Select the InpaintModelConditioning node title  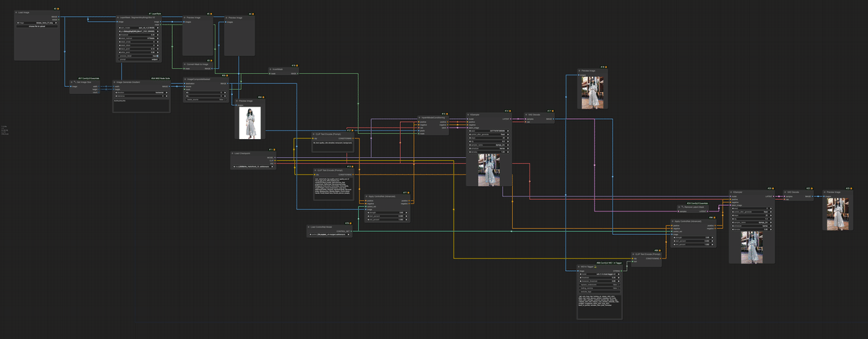pyautogui.click(x=434, y=117)
